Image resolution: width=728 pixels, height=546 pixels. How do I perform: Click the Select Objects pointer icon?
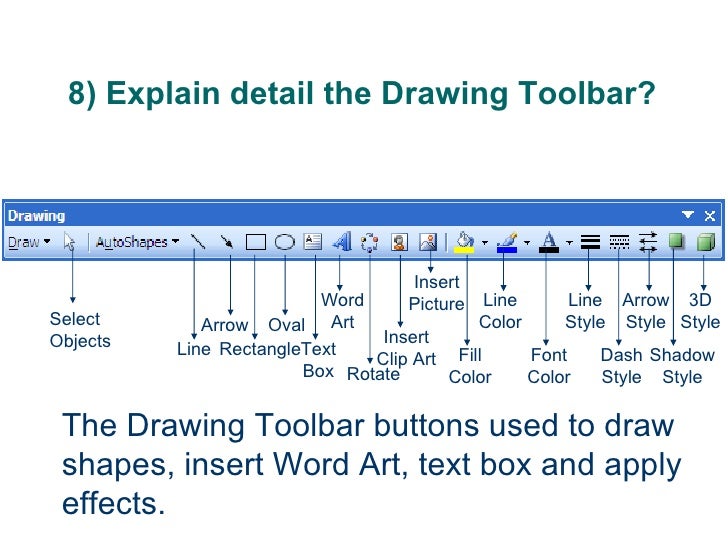70,242
